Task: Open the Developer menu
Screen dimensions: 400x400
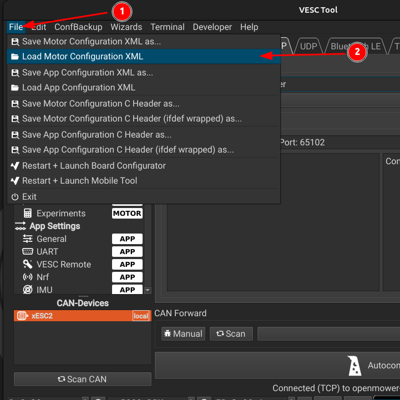Action: coord(212,27)
